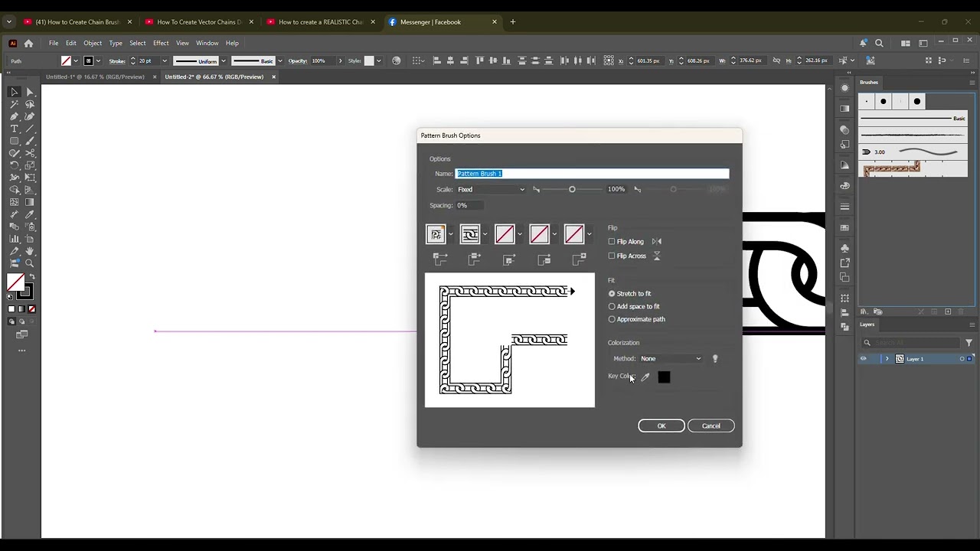Screen dimensions: 980x551
Task: Cancel the Pattern Brush Options dialog
Action: point(710,425)
